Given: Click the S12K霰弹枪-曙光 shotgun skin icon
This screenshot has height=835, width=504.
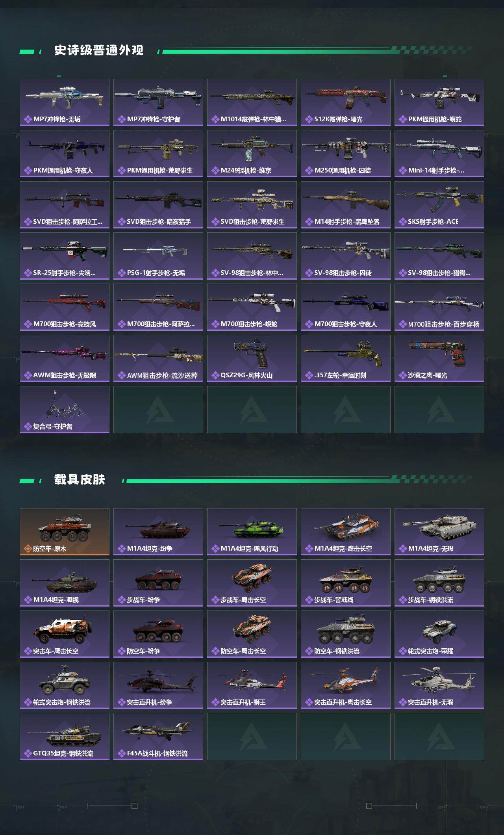Looking at the screenshot, I should (x=346, y=102).
